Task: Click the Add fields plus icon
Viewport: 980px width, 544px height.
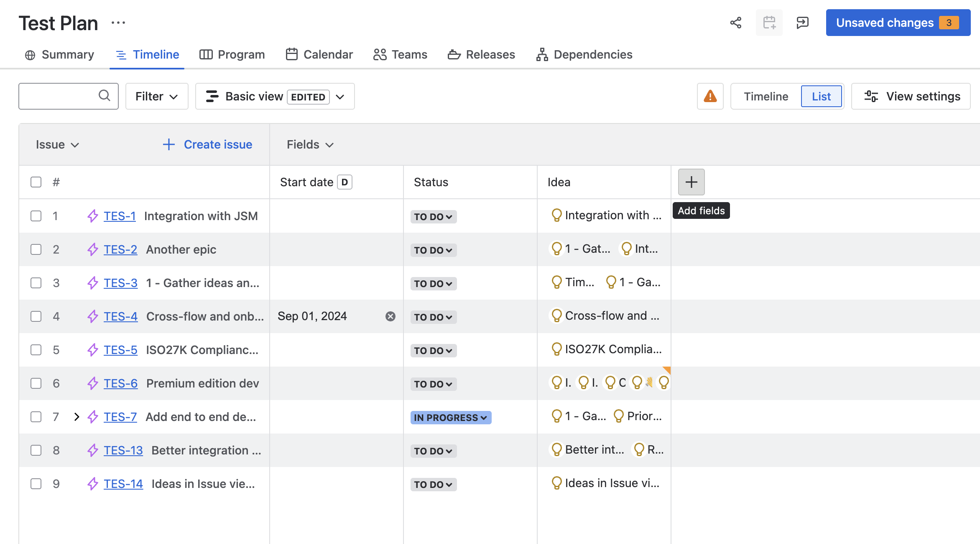Action: 691,182
